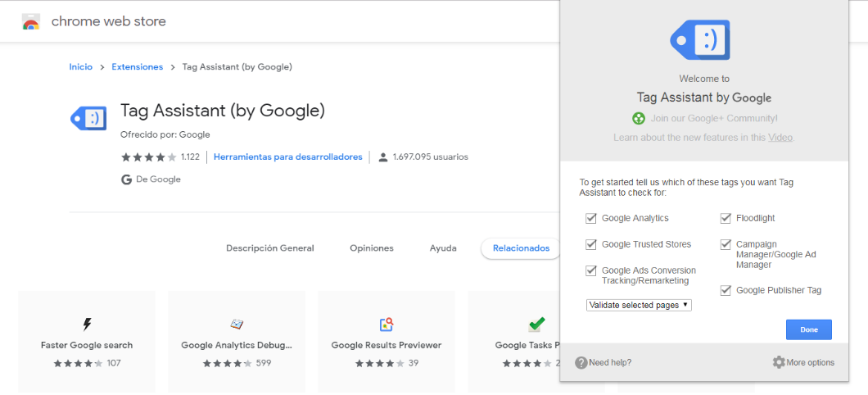Click the Ofrecido por: Google text
Screen dimensions: 868x395
click(165, 134)
